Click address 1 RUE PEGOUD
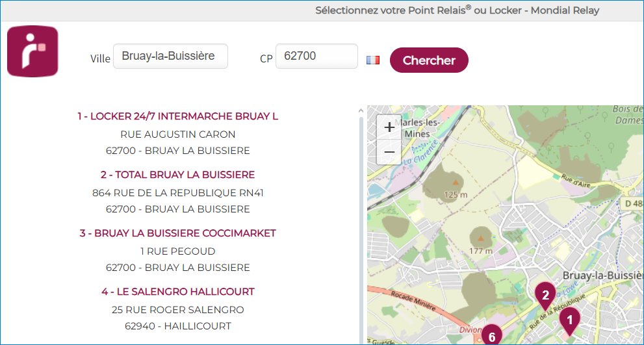 (178, 251)
